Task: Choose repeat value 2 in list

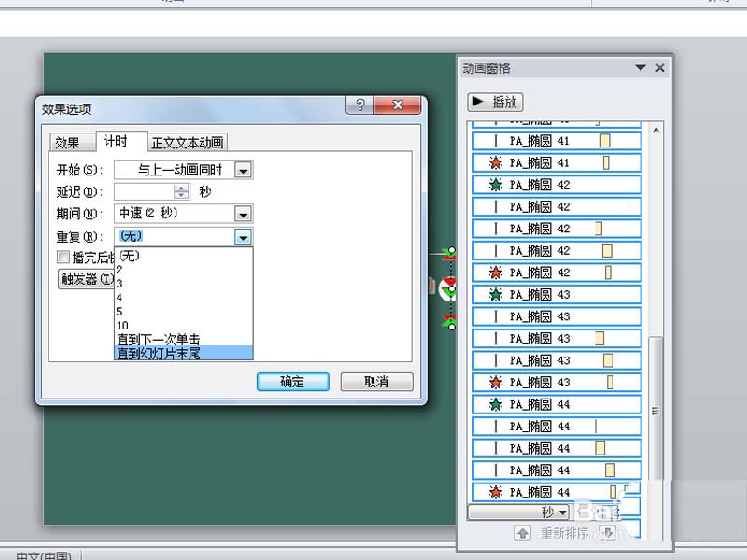Action: (x=183, y=270)
